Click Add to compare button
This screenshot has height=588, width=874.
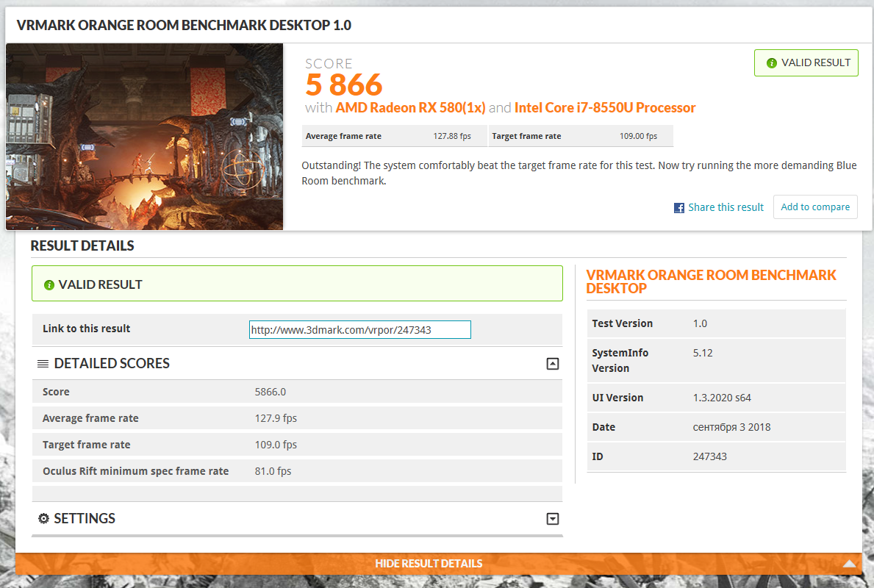pyautogui.click(x=815, y=207)
